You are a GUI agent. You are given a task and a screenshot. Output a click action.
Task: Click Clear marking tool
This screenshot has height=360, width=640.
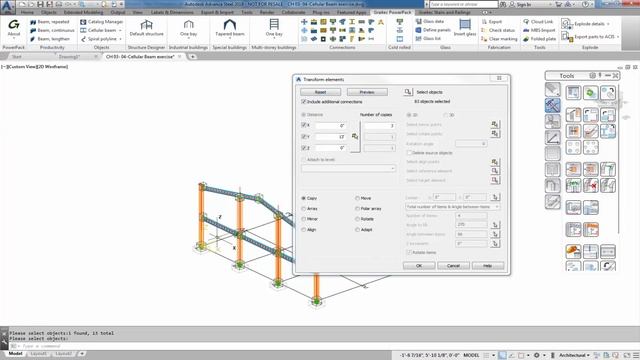tap(499, 39)
